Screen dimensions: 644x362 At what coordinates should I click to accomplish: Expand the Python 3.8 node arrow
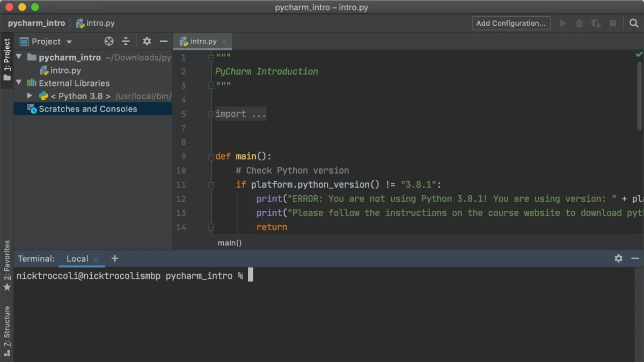(x=30, y=95)
